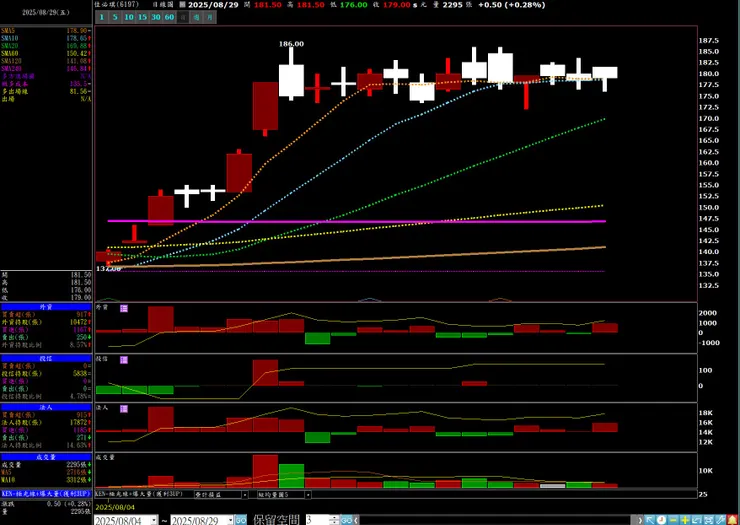Click the orange home icon at bottom right
The width and height of the screenshot is (740, 525).
coord(732,520)
